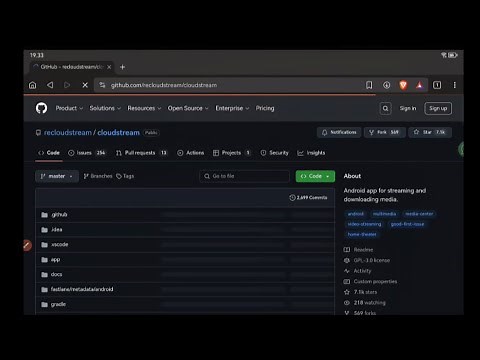Open the GitHub Octocat home logo
The image size is (480, 360).
(41, 108)
